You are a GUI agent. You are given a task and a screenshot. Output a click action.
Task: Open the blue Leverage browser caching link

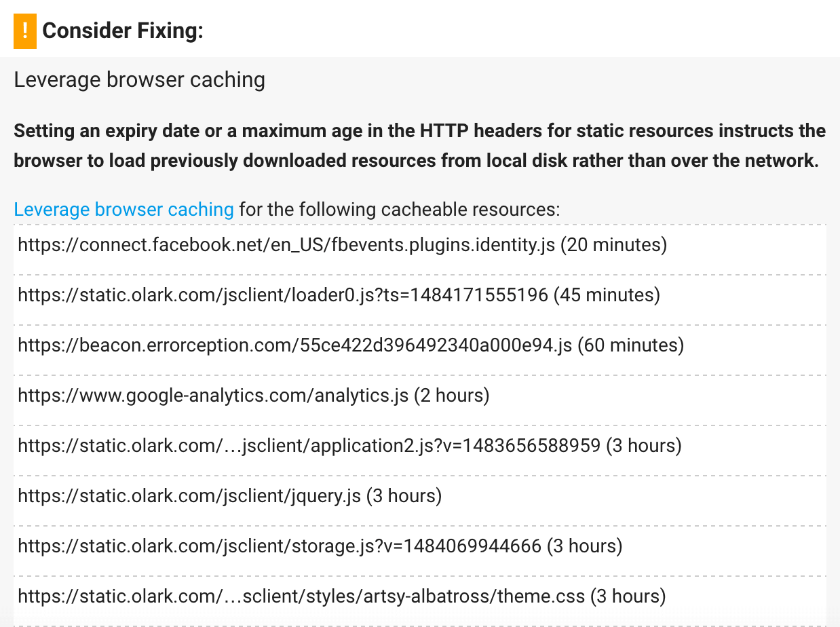[x=123, y=209]
